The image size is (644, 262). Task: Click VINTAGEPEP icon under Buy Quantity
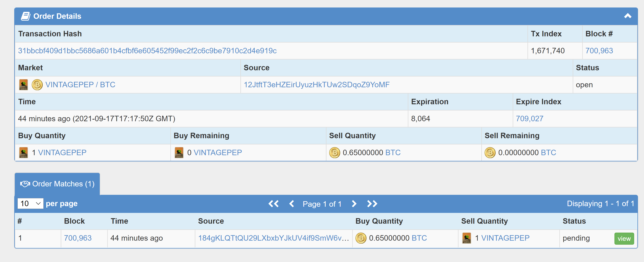pyautogui.click(x=24, y=153)
